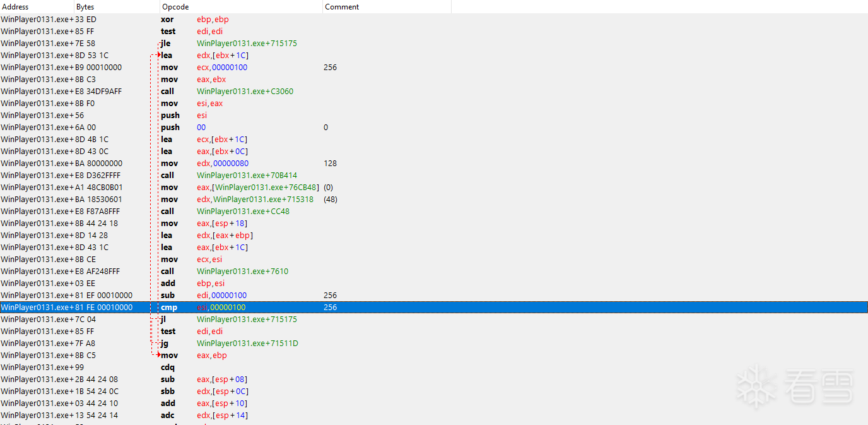868x425 pixels.
Task: Select the 'xor ebp,ebp' instruction row
Action: 434,20
